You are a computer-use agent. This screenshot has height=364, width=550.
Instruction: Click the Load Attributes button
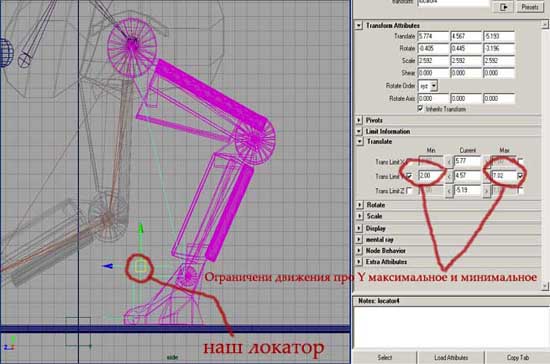pos(451,358)
